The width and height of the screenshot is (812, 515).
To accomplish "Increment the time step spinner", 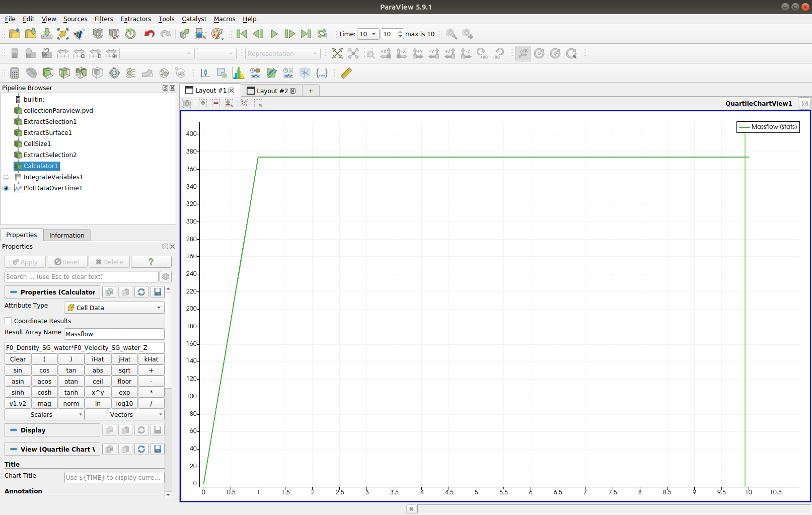I will 400,31.
